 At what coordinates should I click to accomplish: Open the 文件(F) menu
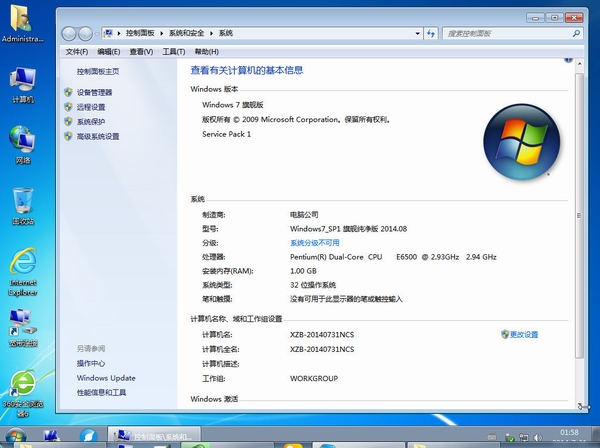(77, 52)
